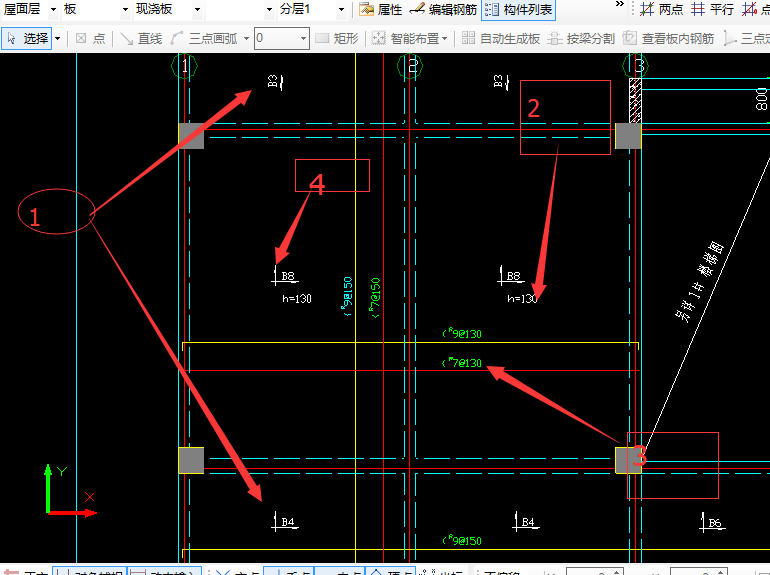Pick the 矩形 rectangle drawing tool
This screenshot has height=575, width=770.
point(337,38)
